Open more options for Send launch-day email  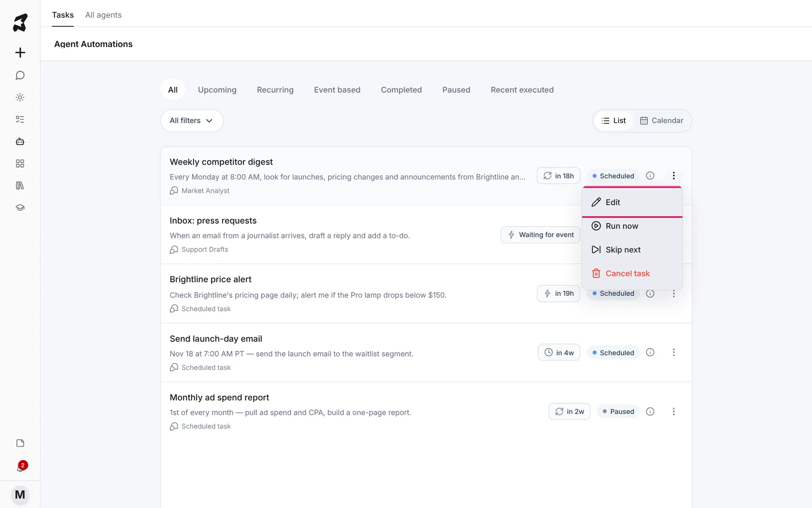[x=674, y=352]
